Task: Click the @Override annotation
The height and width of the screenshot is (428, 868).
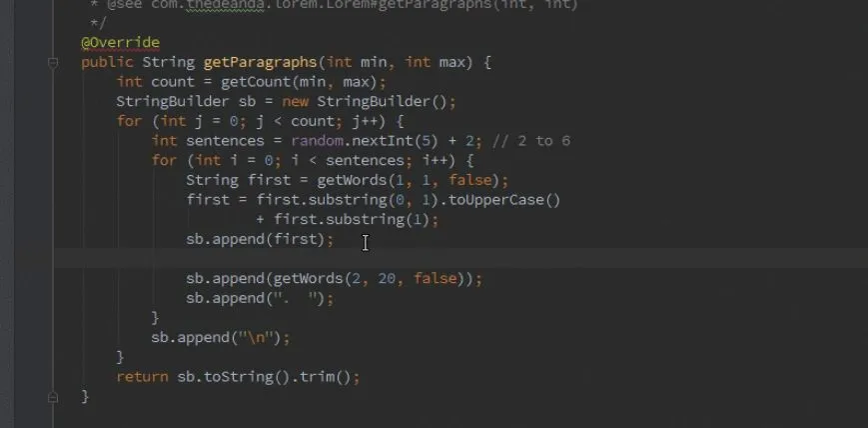Action: click(x=120, y=43)
